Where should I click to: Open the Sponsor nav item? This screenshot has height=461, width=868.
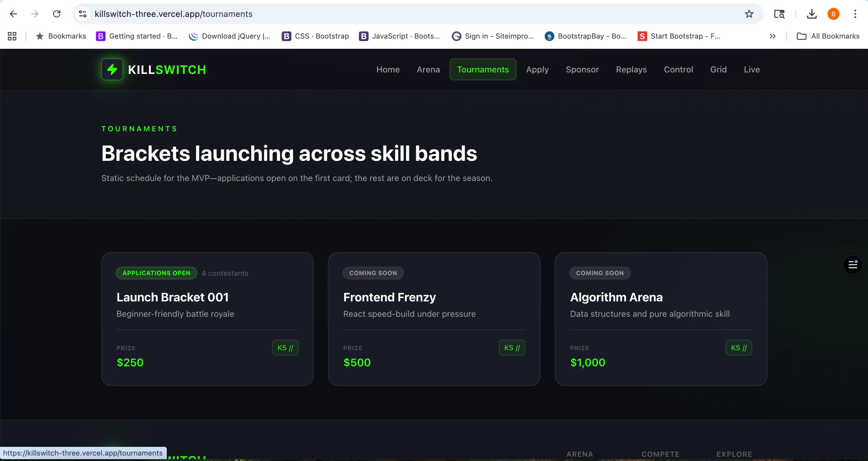[582, 69]
